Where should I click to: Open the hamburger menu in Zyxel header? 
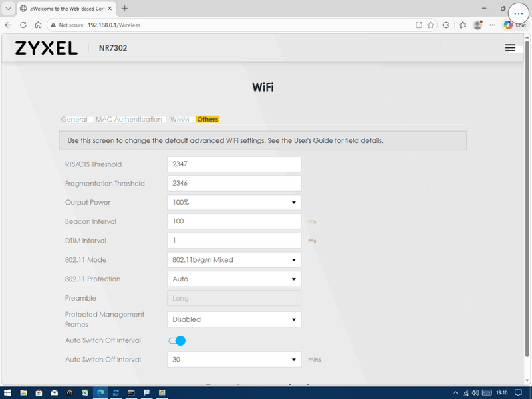pos(510,48)
